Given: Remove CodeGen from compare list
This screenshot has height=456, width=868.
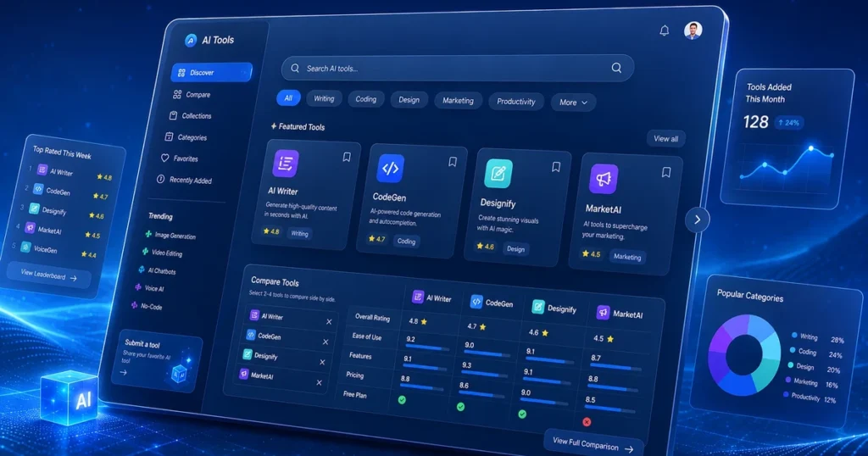Looking at the screenshot, I should tap(325, 342).
